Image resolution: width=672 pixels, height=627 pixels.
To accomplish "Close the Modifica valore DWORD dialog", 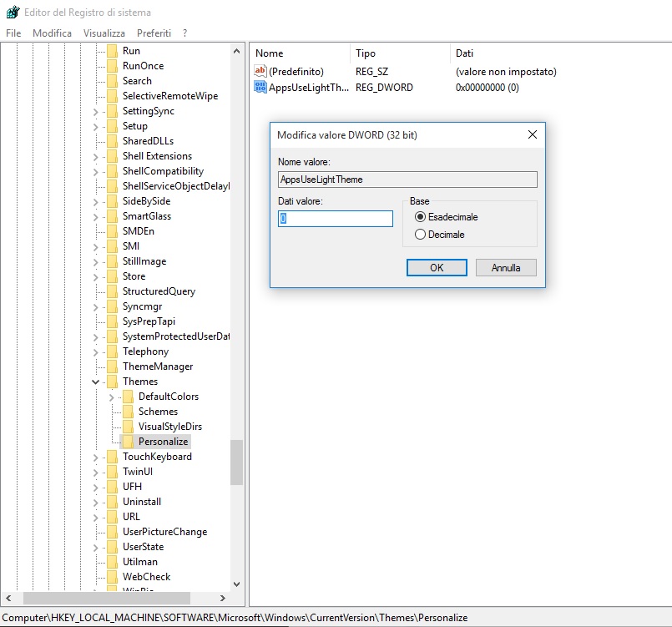I will (533, 134).
